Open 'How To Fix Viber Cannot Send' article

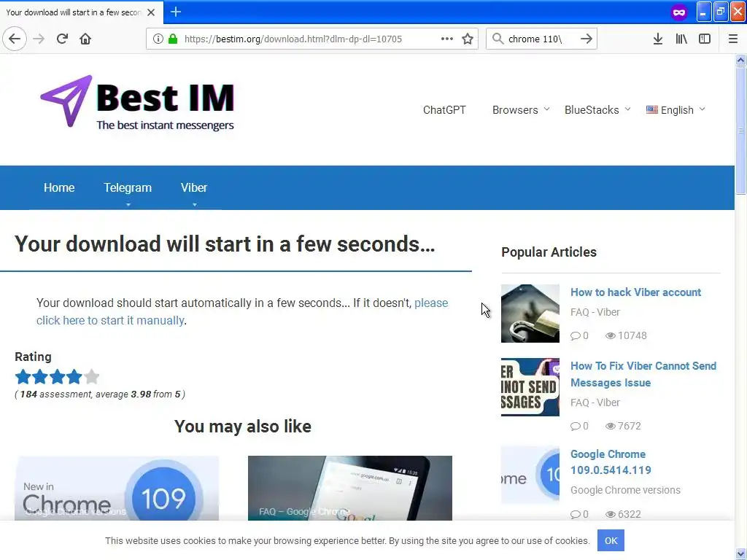click(x=643, y=374)
